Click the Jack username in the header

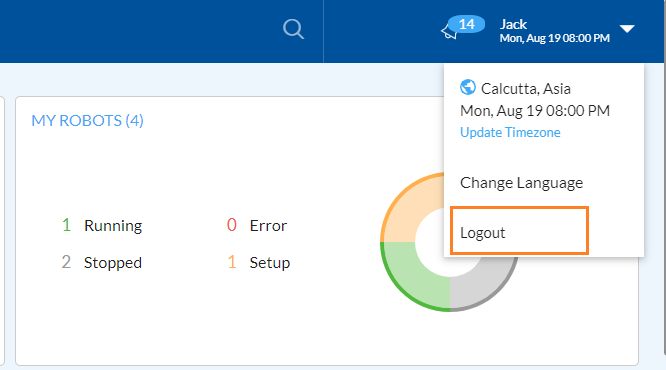click(513, 24)
